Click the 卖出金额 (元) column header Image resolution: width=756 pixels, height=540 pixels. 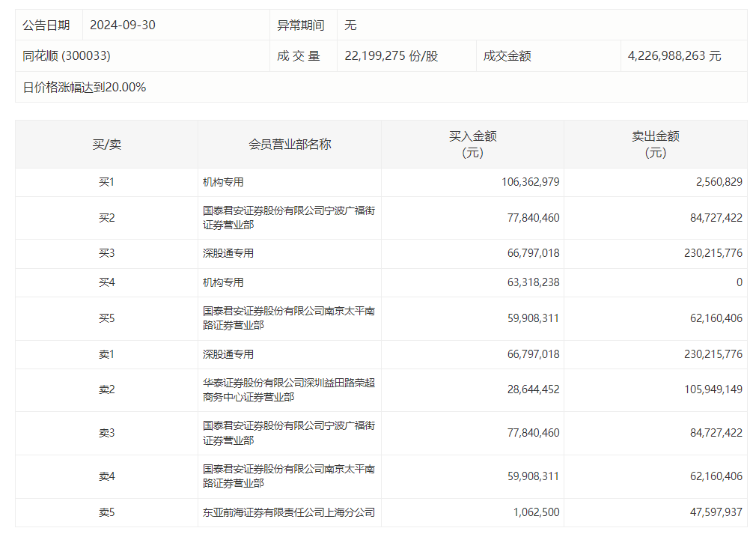pyautogui.click(x=656, y=145)
